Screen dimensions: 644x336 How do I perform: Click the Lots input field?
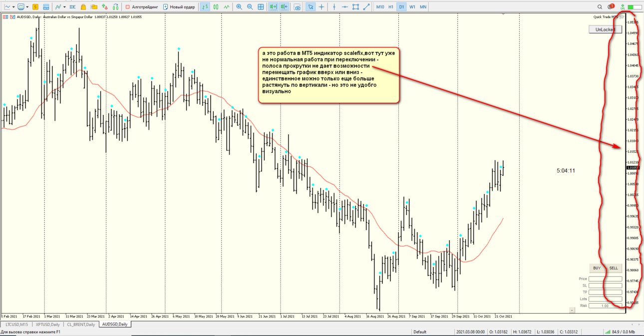[x=605, y=299]
